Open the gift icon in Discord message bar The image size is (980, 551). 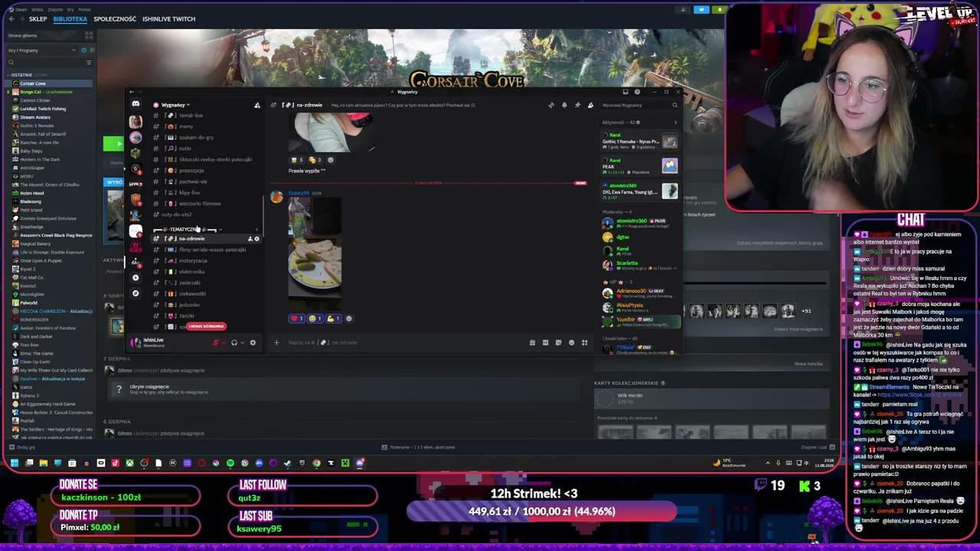pos(532,343)
